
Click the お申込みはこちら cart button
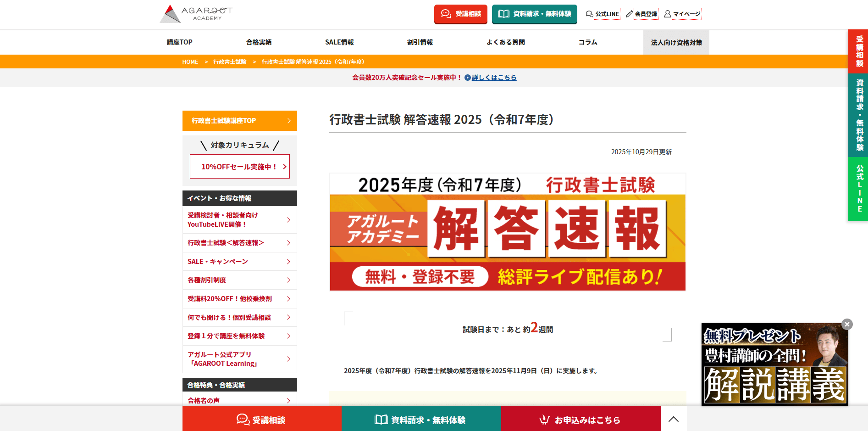click(x=581, y=420)
